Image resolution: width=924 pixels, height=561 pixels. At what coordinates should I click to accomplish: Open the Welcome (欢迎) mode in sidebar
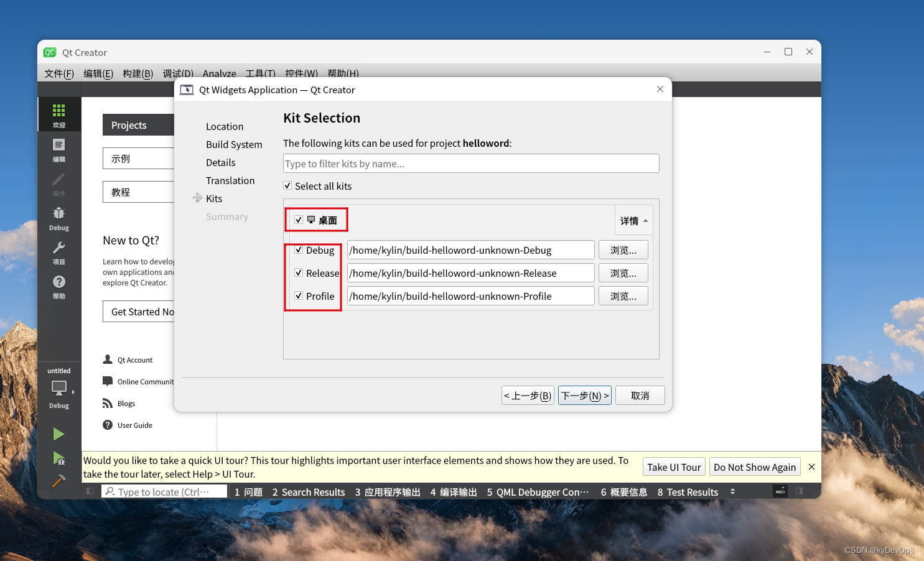coord(59,114)
